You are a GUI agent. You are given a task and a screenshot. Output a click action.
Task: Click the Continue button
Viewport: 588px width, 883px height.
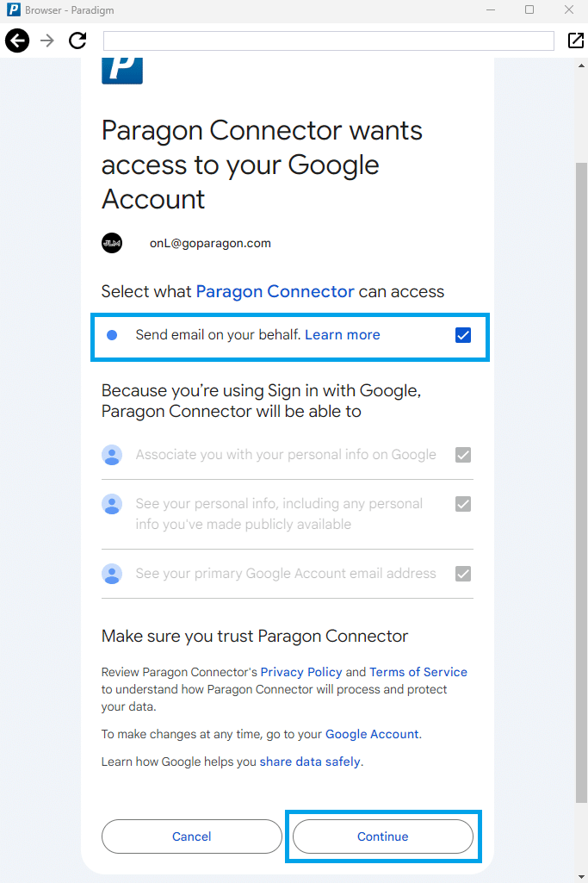pyautogui.click(x=383, y=836)
